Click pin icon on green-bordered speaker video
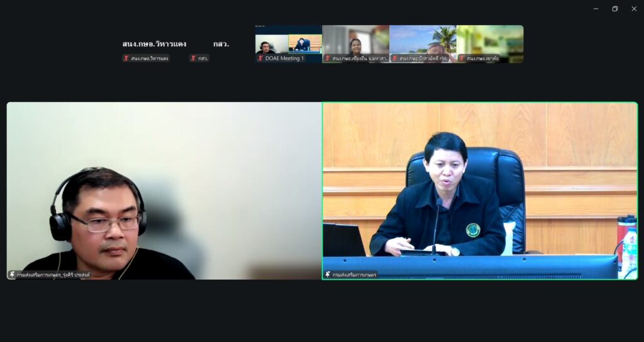 tap(328, 275)
